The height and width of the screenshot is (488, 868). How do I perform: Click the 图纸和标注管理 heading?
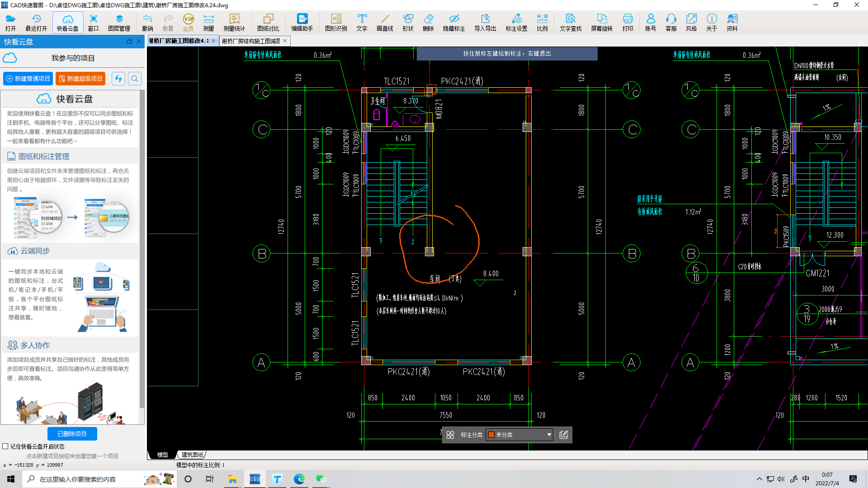(x=44, y=156)
